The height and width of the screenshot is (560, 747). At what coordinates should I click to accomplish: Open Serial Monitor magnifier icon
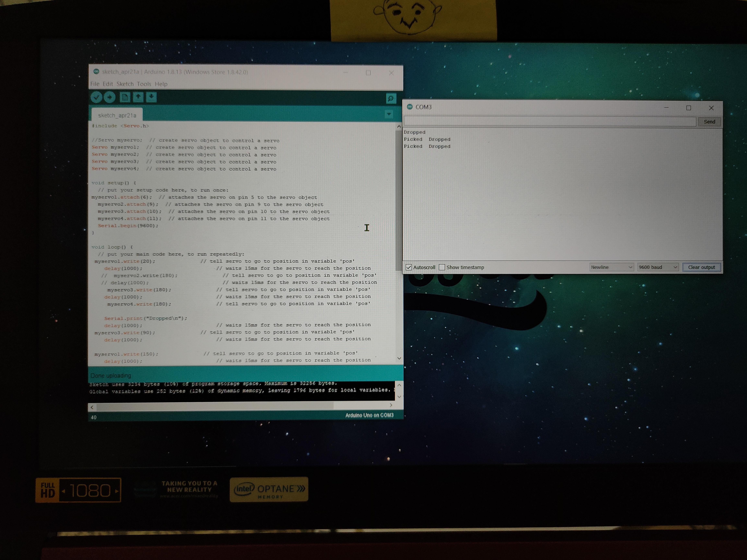[391, 99]
